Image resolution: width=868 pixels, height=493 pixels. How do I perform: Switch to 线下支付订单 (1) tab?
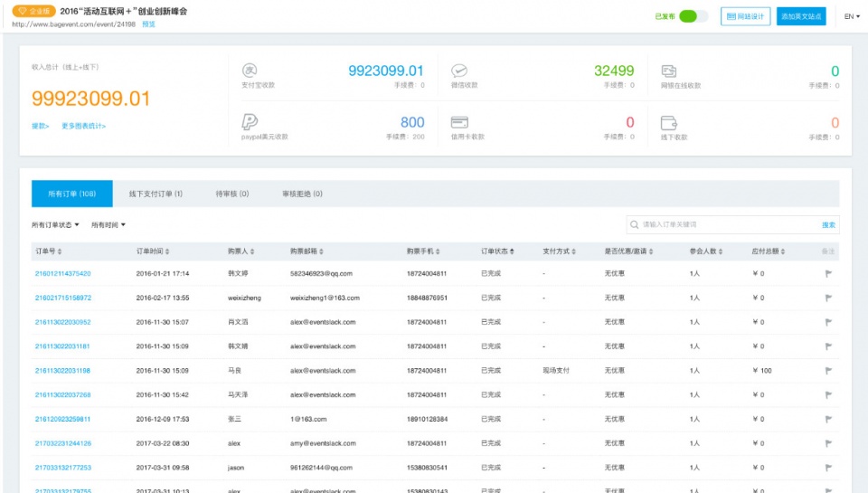pos(156,194)
